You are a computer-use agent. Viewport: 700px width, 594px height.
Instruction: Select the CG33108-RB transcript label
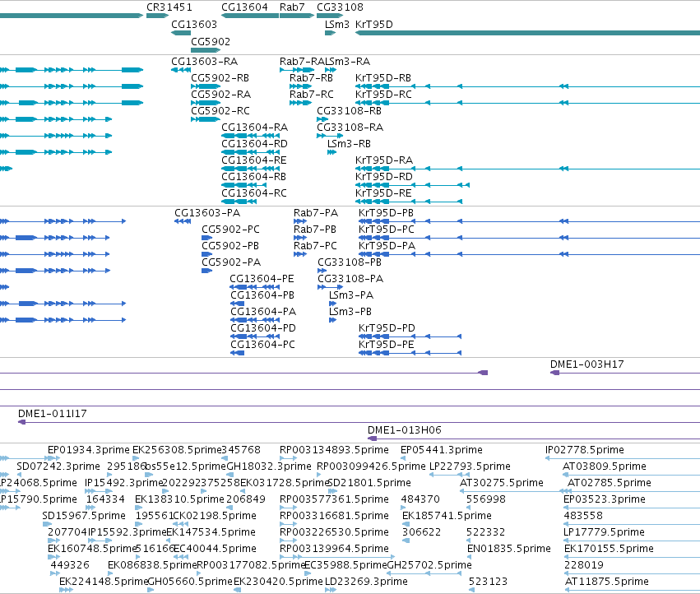pyautogui.click(x=349, y=111)
